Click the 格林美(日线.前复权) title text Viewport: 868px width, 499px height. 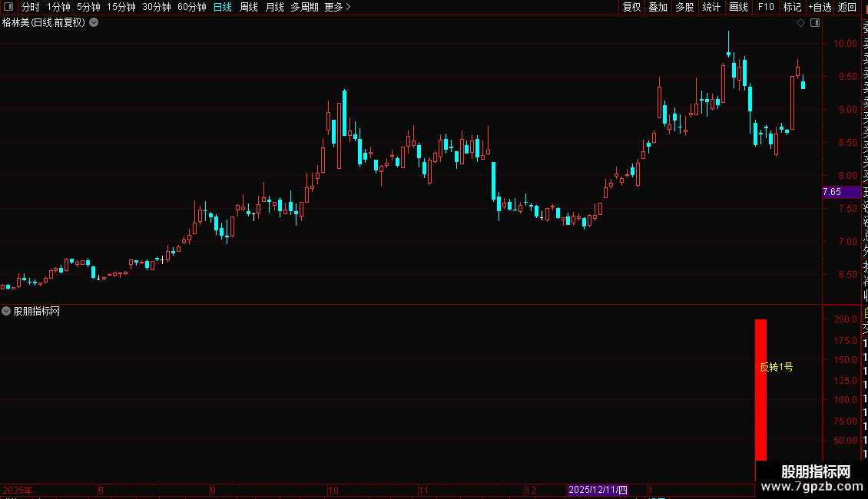44,23
